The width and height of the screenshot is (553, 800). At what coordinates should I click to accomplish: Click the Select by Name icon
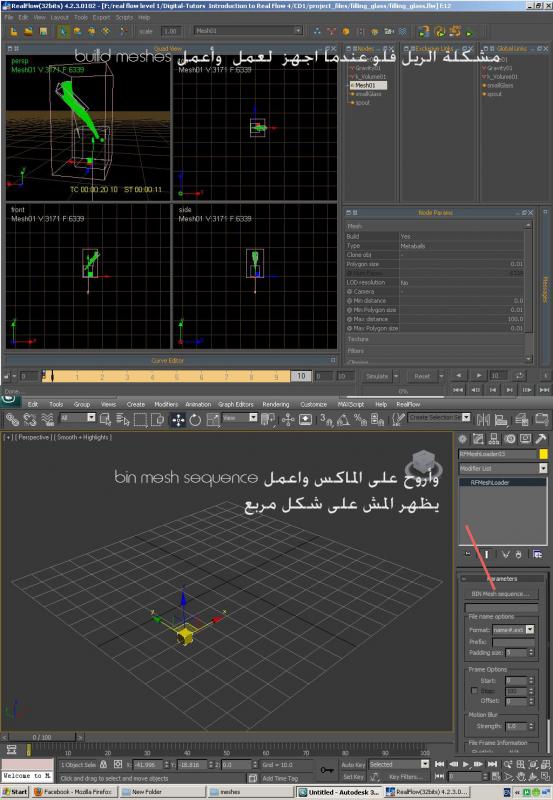(x=123, y=419)
